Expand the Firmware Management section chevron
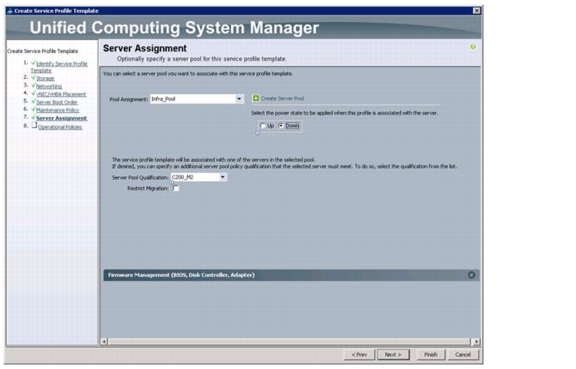576x369 pixels. [x=471, y=275]
